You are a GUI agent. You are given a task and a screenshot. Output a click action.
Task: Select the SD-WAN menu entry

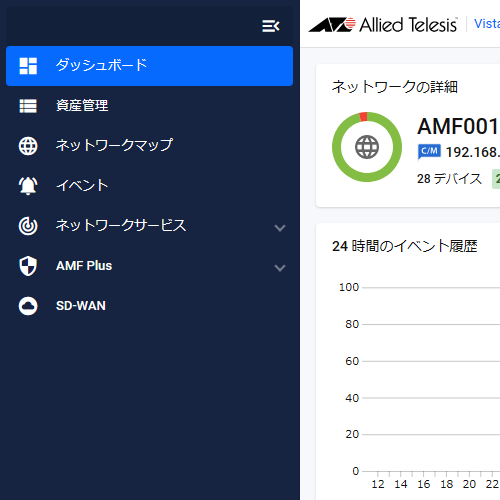point(149,306)
